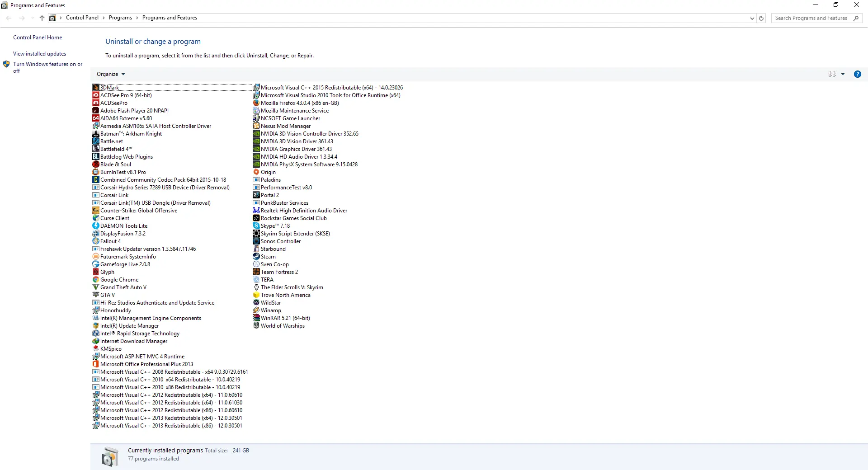Open Control Panel Home link
Screen dimensions: 868x470
(x=38, y=38)
